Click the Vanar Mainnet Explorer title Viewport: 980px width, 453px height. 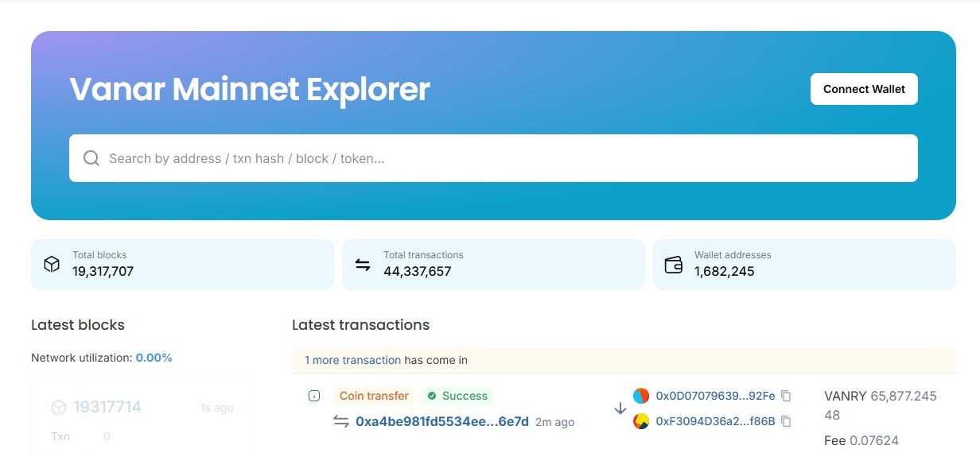coord(250,89)
